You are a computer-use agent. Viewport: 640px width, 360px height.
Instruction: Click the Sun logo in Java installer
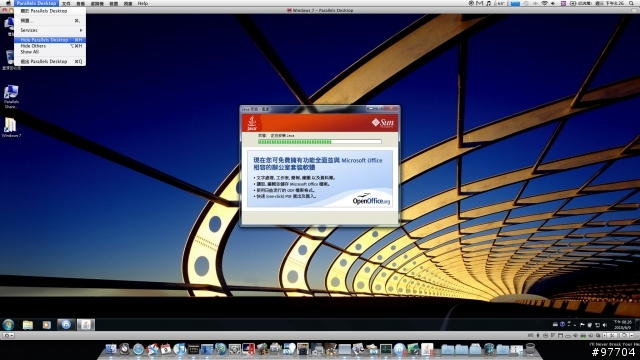pyautogui.click(x=382, y=122)
